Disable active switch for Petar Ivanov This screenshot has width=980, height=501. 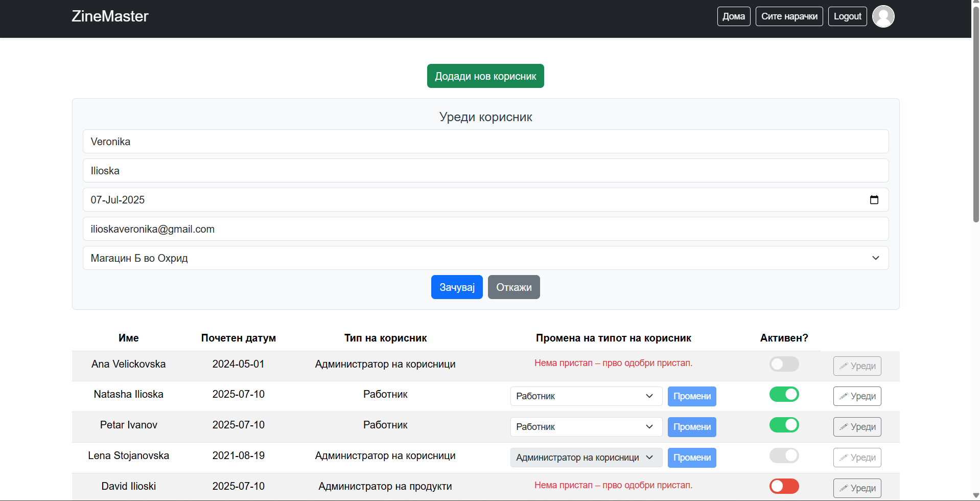784,425
